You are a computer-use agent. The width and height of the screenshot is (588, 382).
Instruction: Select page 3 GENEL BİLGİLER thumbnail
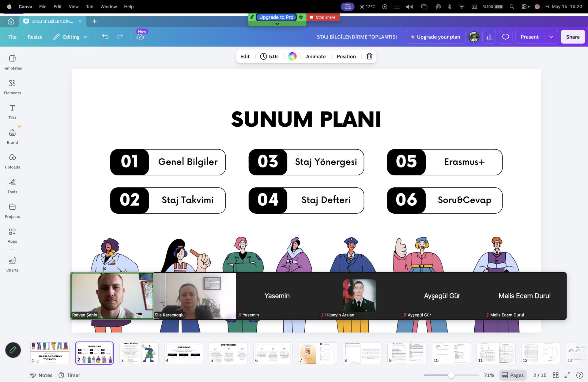[139, 353]
